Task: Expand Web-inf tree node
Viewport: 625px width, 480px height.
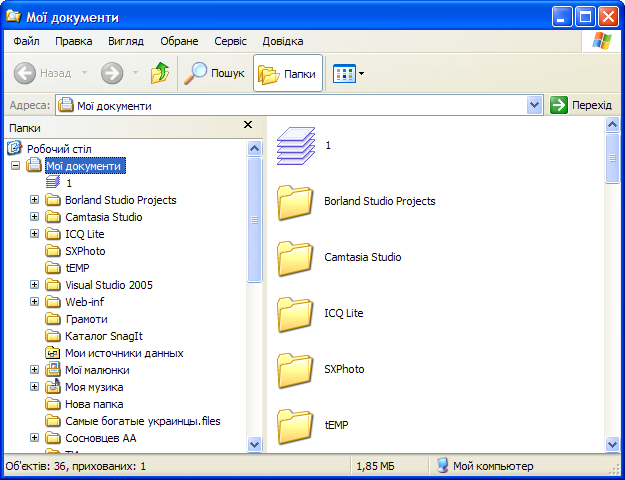Action: [35, 302]
